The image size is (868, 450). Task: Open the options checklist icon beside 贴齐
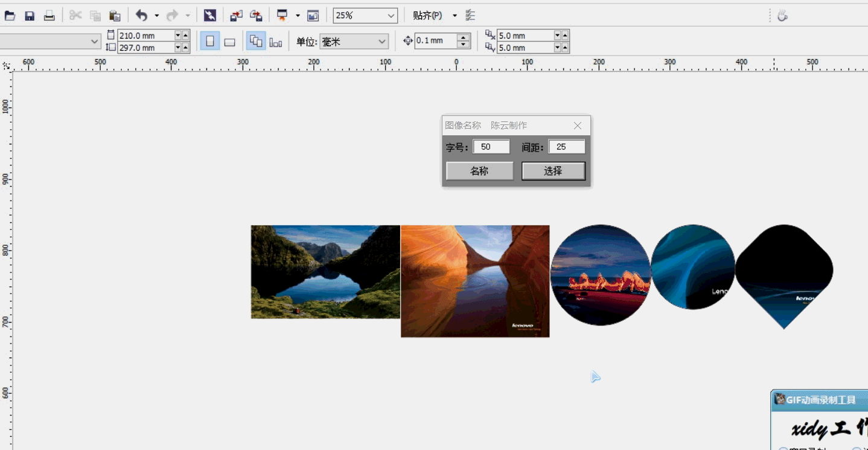point(470,16)
